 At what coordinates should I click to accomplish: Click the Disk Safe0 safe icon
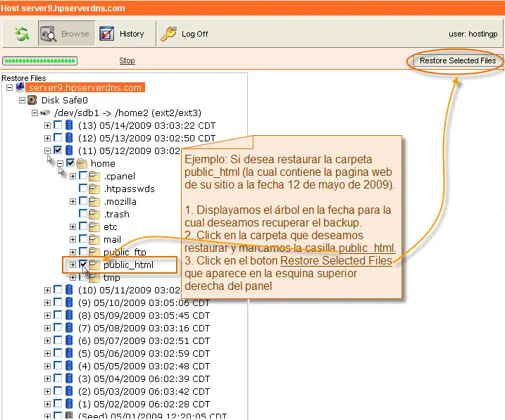(x=32, y=100)
